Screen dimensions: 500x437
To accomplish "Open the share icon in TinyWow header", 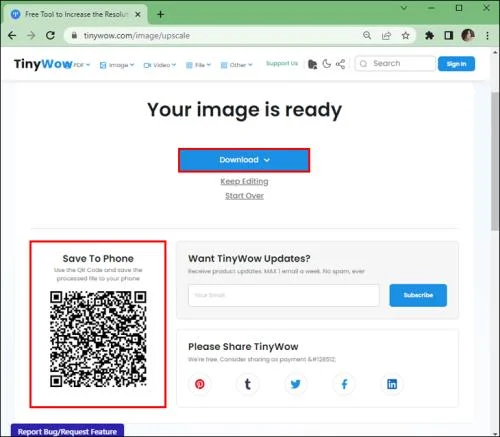I will click(x=340, y=64).
